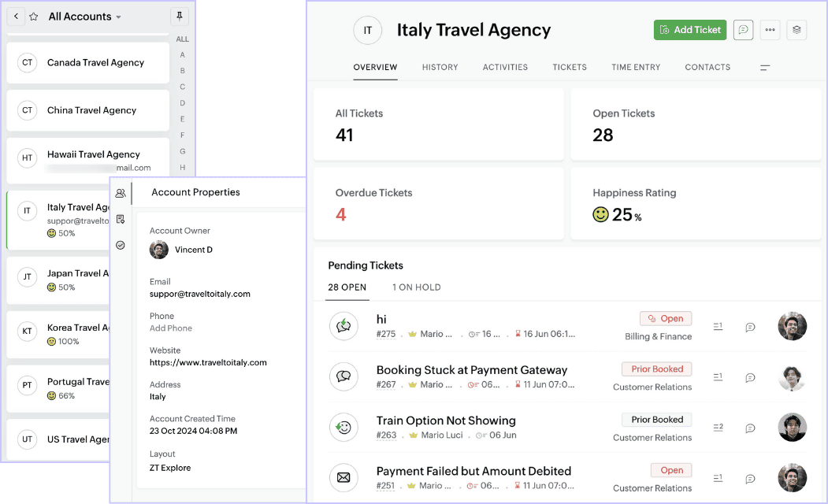Open the Time Entry tab
828x504 pixels.
(x=636, y=68)
